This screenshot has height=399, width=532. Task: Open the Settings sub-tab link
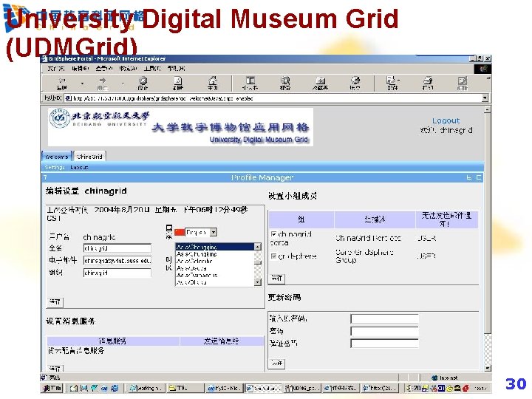click(54, 167)
